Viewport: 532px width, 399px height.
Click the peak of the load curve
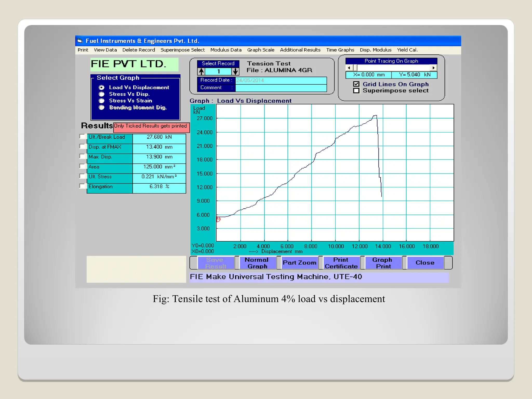point(375,116)
